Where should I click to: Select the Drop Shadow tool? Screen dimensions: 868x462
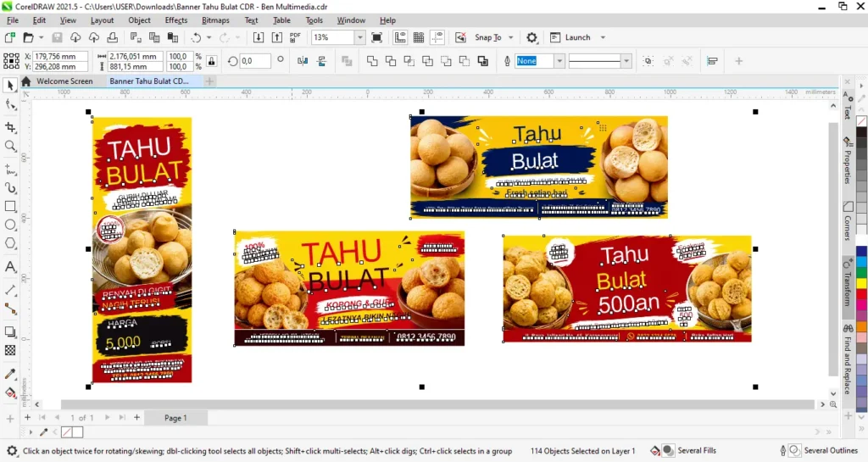click(x=10, y=331)
